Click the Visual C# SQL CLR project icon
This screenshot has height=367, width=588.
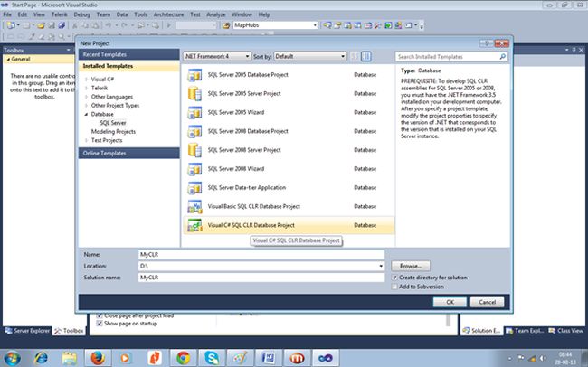tap(194, 225)
